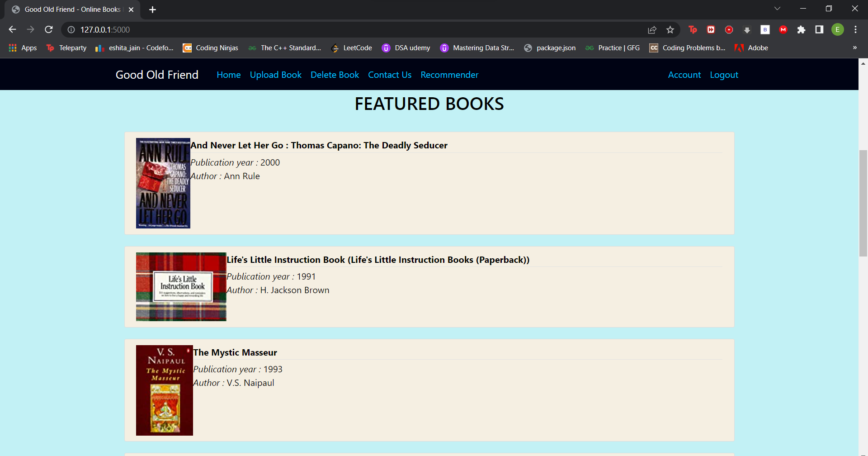Open the Recommender menu item

pyautogui.click(x=449, y=75)
